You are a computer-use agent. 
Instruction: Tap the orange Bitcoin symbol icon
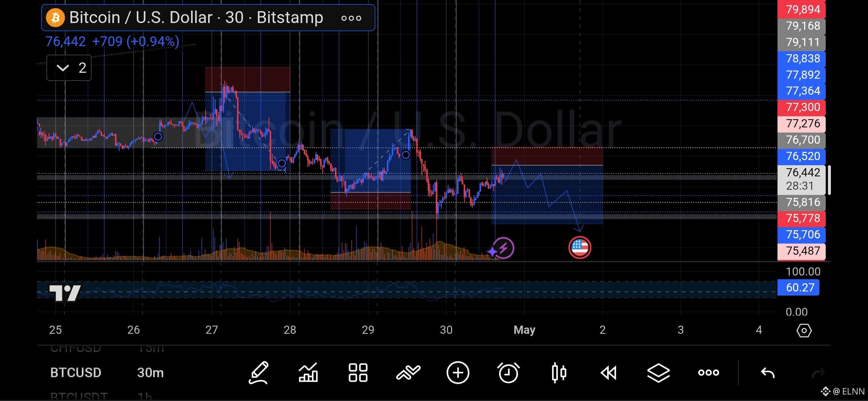(x=55, y=17)
